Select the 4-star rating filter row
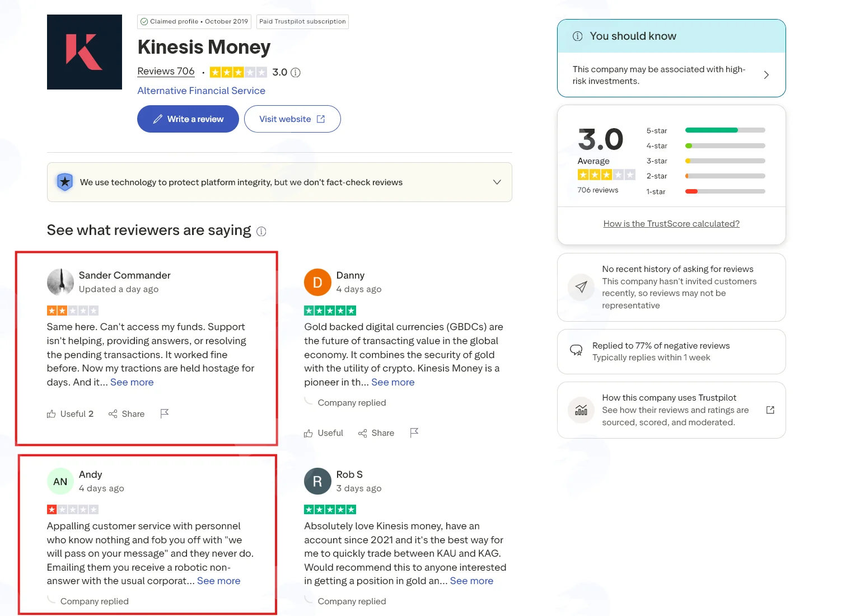Screen dimensions: 846x616 [705, 145]
